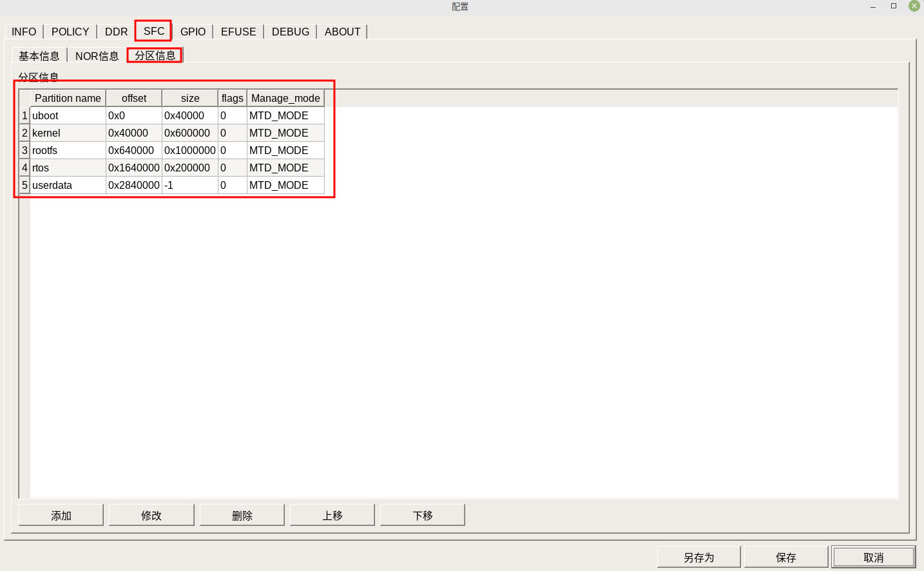The image size is (924, 571).
Task: Select row header number 4
Action: click(x=24, y=168)
